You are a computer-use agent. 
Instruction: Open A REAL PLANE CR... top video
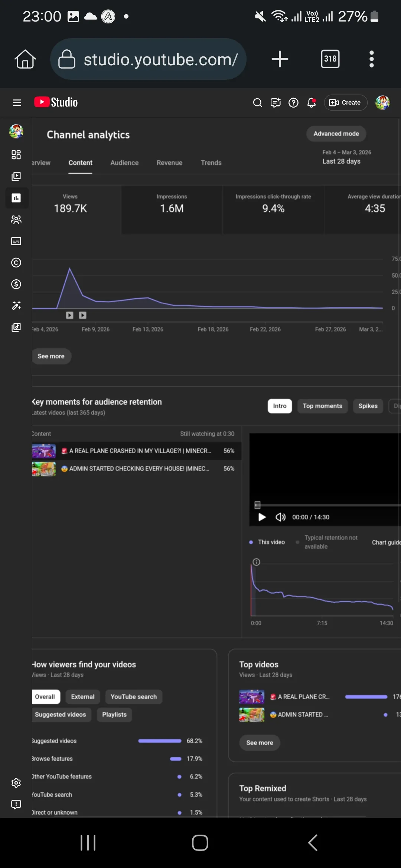coord(303,697)
